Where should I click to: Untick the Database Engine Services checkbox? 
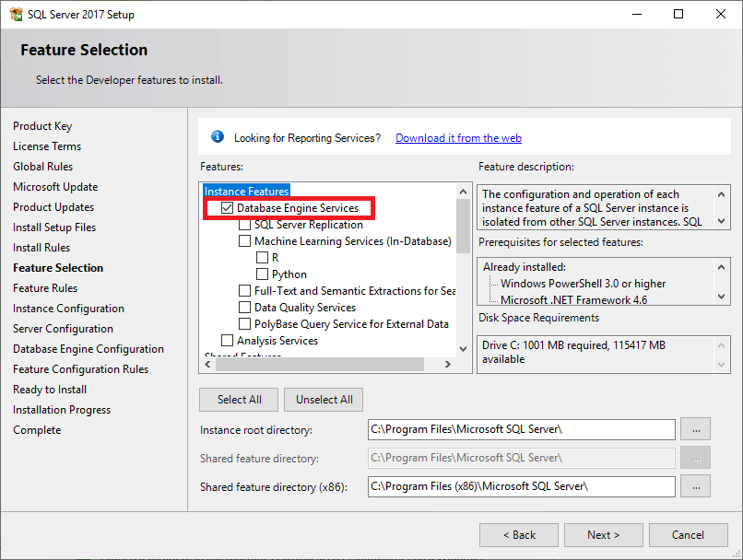[x=228, y=208]
